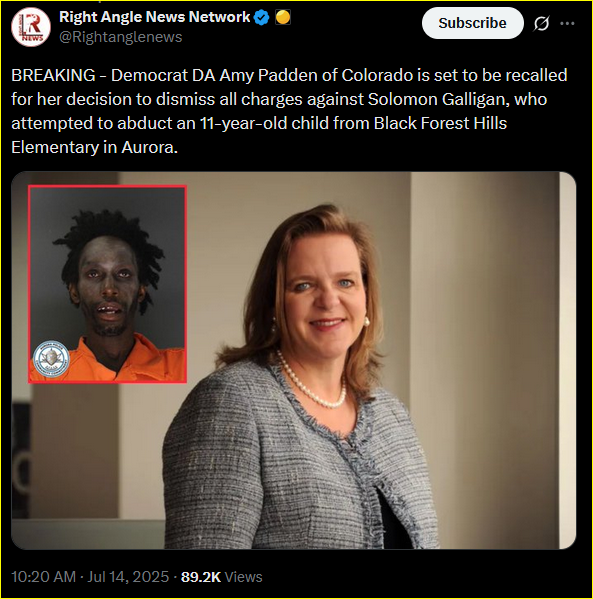Open the Jul 14, 2025 date link

point(128,577)
